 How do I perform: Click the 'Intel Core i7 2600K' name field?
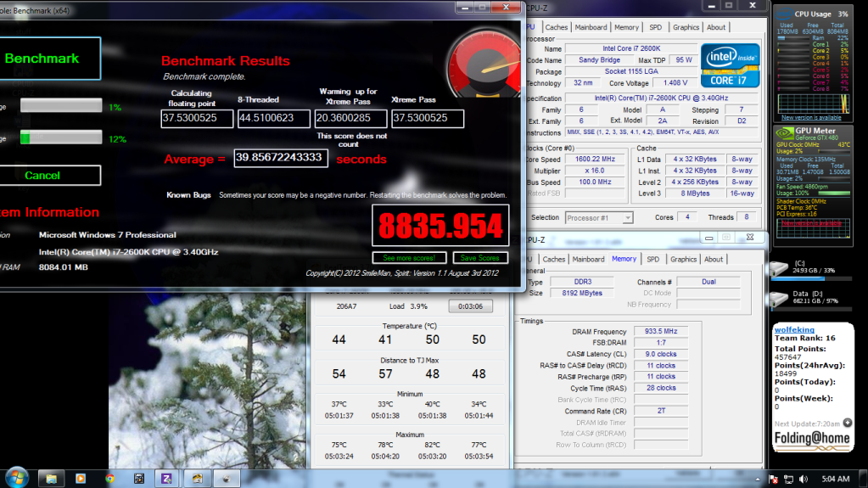coord(631,48)
